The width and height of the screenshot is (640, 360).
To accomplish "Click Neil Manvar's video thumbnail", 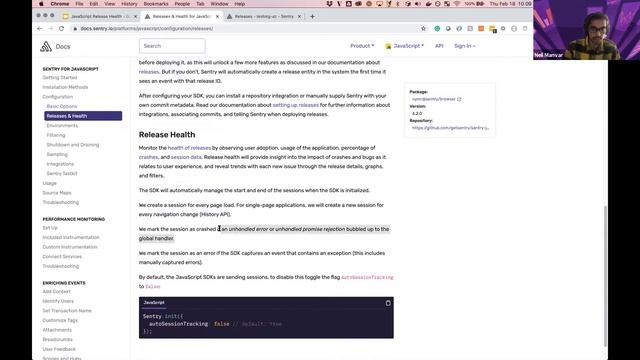I will coord(586,30).
